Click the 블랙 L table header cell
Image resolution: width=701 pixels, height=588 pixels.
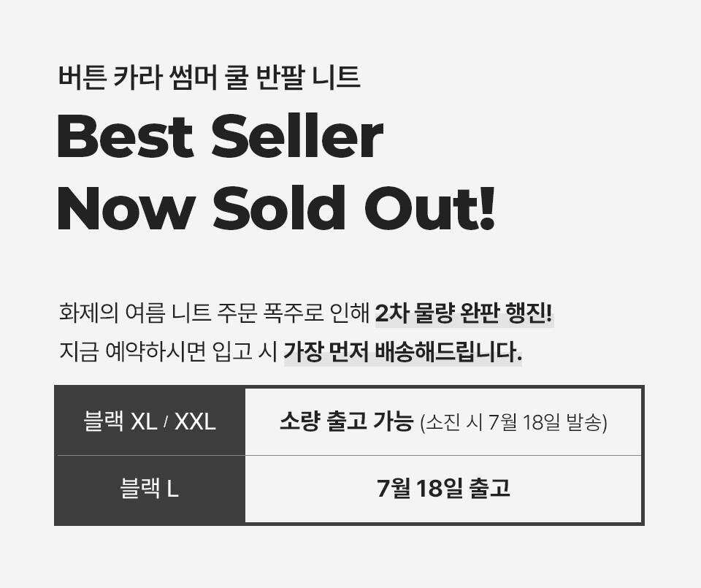(150, 489)
